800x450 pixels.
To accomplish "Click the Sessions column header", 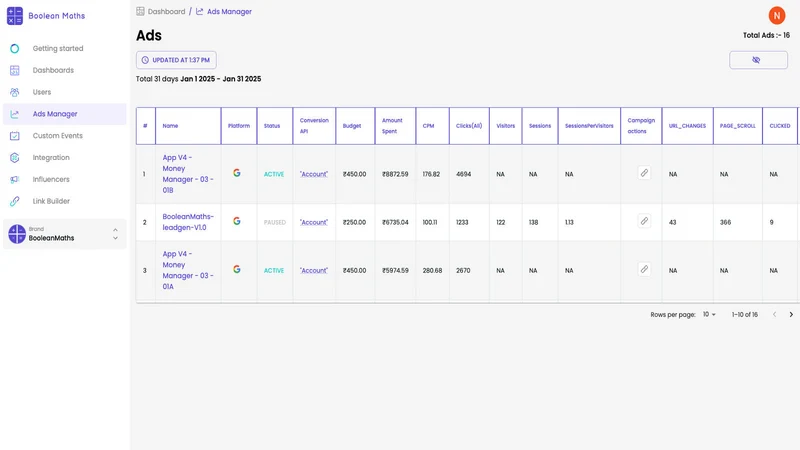I will click(540, 126).
